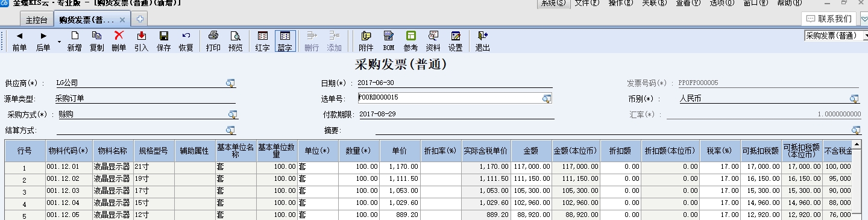Delete document with red X 删单

click(x=119, y=42)
